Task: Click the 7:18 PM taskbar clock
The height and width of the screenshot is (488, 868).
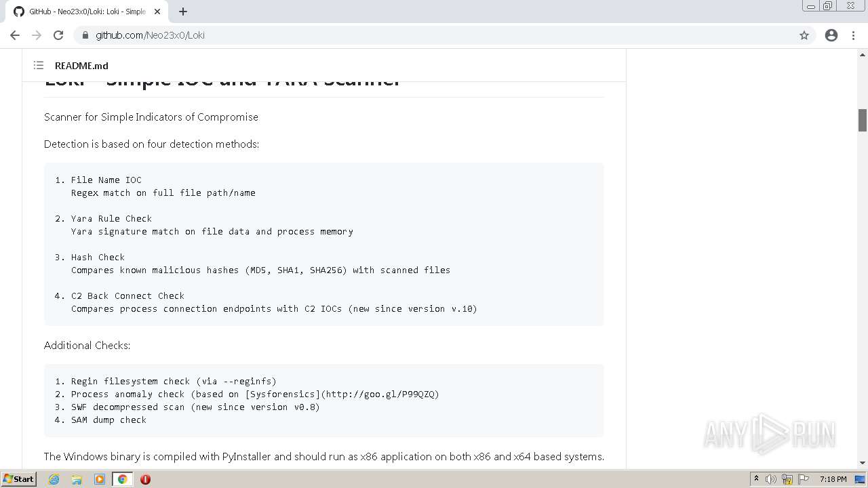Action: point(833,479)
